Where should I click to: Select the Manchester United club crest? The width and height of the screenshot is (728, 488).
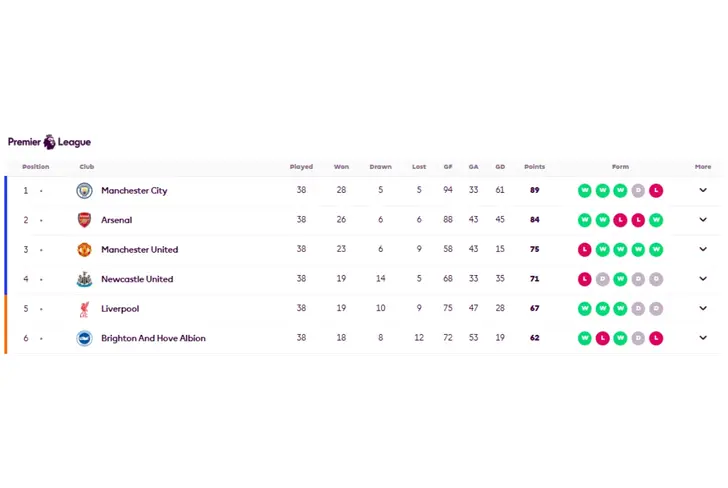pyautogui.click(x=84, y=250)
